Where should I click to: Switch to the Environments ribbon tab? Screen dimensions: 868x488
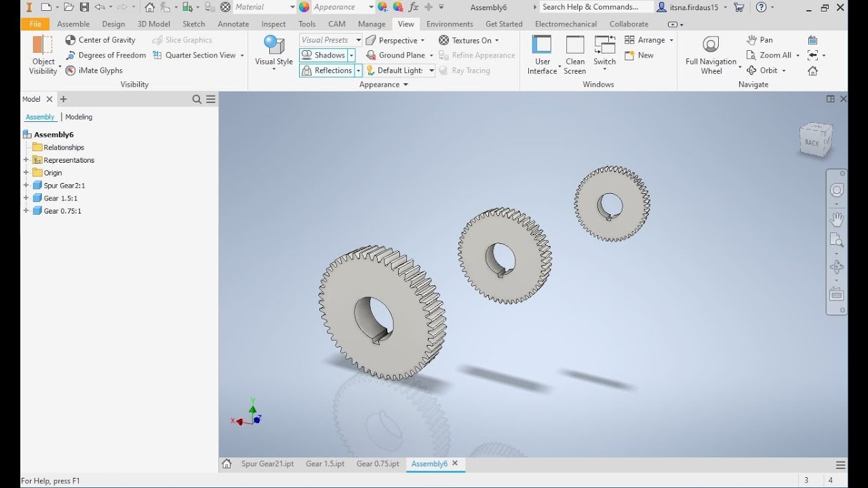click(450, 24)
